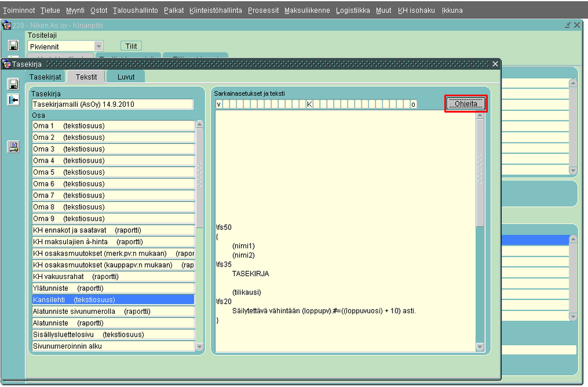Screen dimensions: 588x387
Task: Click text editor scroll up arrow
Action: point(480,116)
